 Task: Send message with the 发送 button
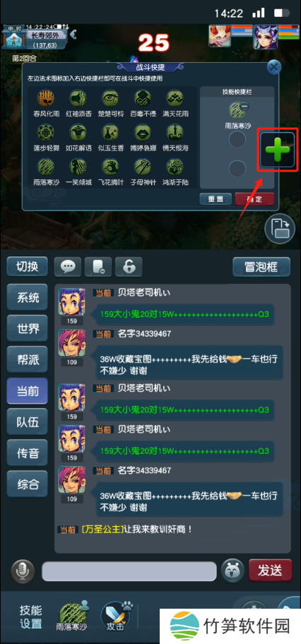[270, 570]
